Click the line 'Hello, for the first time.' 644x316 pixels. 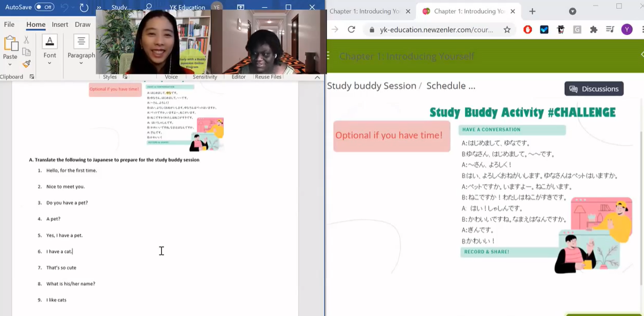(x=71, y=171)
